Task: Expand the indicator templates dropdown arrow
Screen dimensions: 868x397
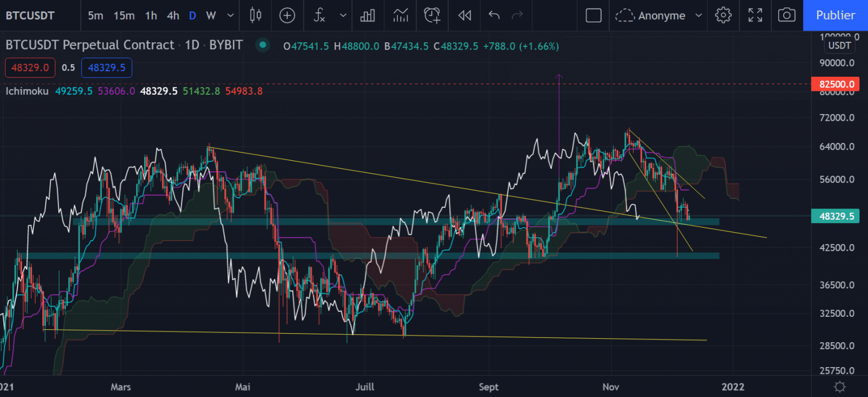Action: pos(342,15)
